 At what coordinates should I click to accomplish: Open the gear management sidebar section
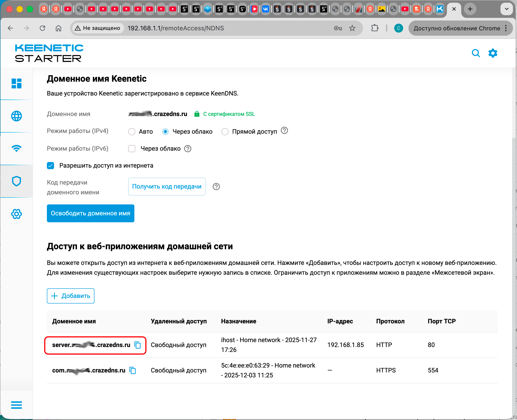tap(17, 214)
